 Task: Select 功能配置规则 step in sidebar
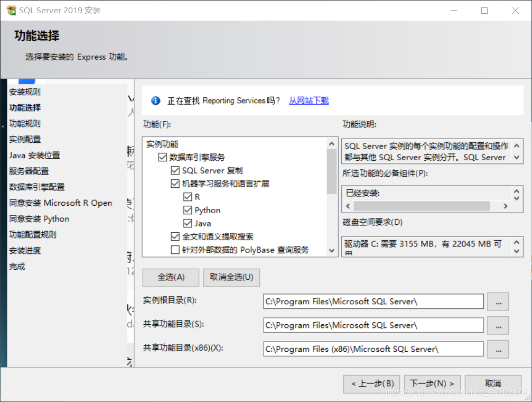coord(33,234)
